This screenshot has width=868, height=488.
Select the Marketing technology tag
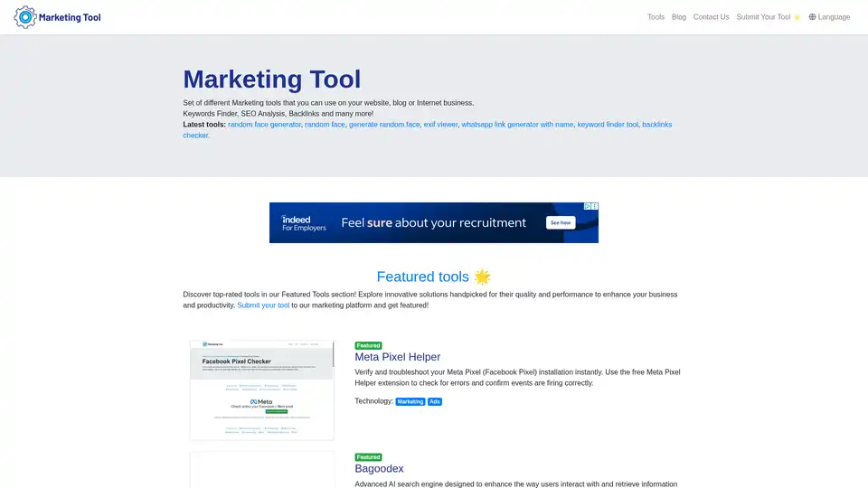(x=410, y=401)
